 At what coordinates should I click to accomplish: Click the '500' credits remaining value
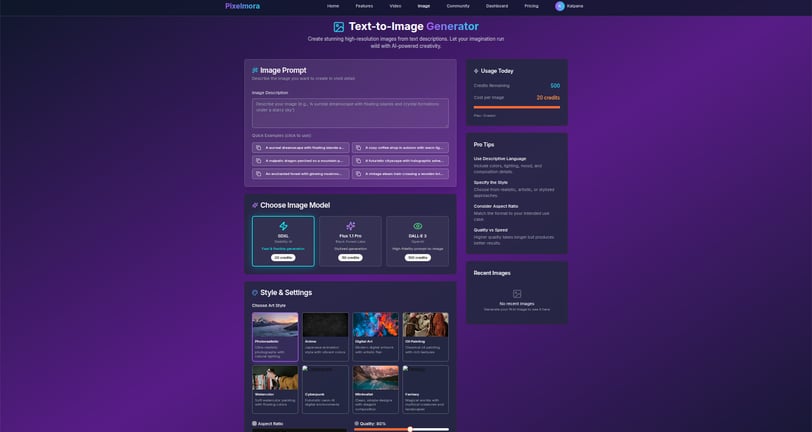coord(555,86)
